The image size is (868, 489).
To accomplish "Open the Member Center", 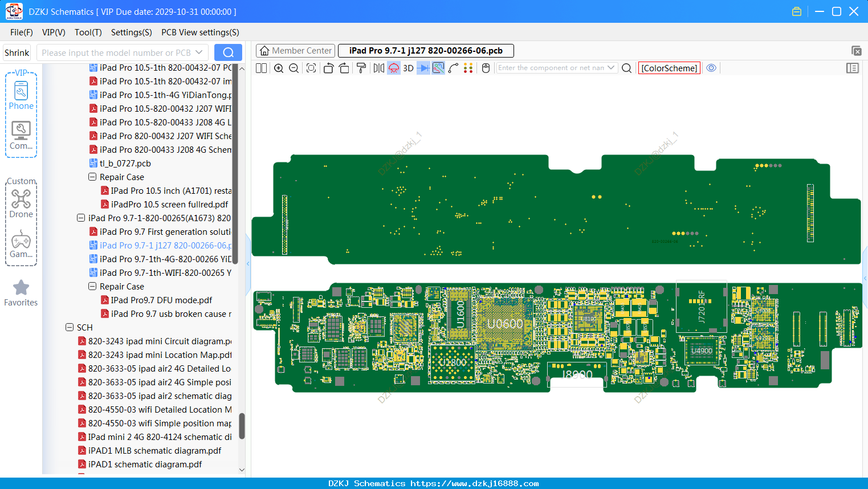I will tap(295, 51).
